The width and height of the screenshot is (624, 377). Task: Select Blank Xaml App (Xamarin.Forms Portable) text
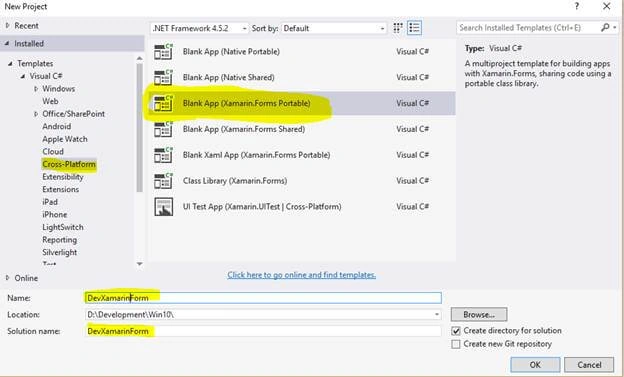256,155
